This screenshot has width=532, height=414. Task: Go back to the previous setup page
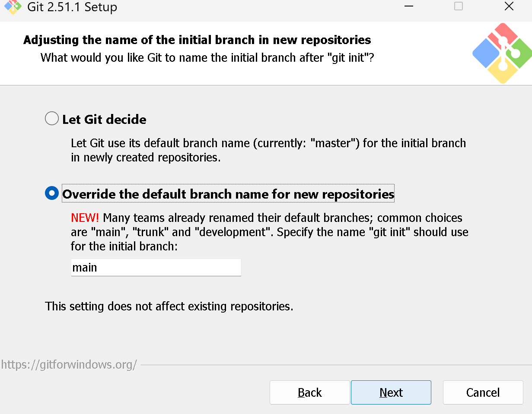tap(309, 392)
